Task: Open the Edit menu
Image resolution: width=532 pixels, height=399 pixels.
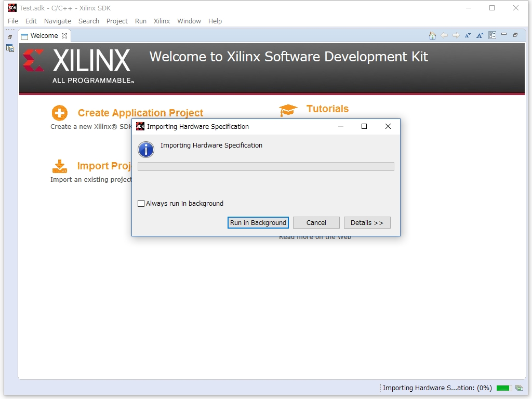Action: tap(31, 21)
